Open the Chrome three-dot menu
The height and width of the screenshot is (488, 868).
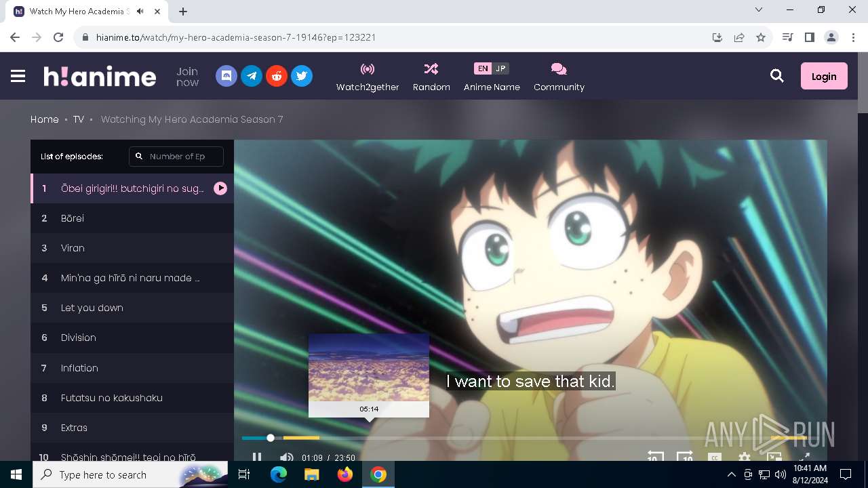[x=853, y=37]
